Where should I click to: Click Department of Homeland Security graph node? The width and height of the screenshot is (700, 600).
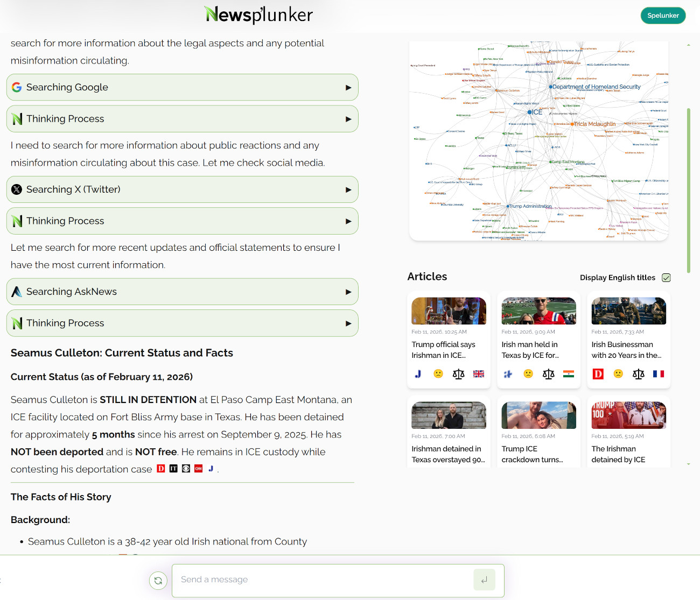click(550, 87)
